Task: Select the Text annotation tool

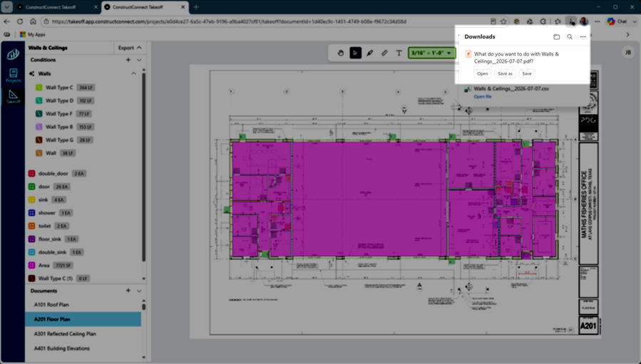Action: [x=399, y=53]
